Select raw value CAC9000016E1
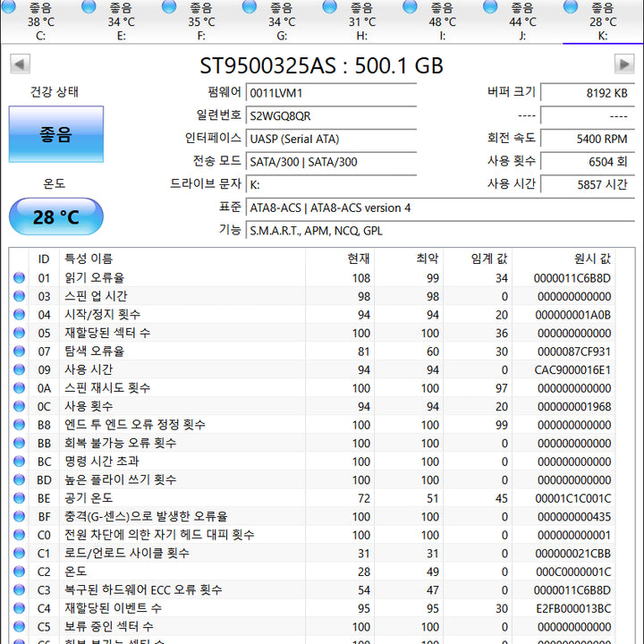 pyautogui.click(x=572, y=370)
